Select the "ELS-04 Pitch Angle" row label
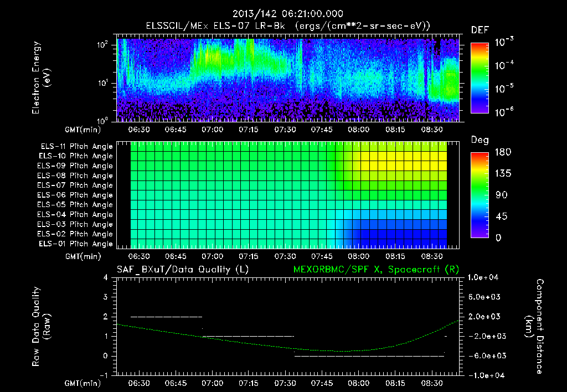 pyautogui.click(x=75, y=214)
